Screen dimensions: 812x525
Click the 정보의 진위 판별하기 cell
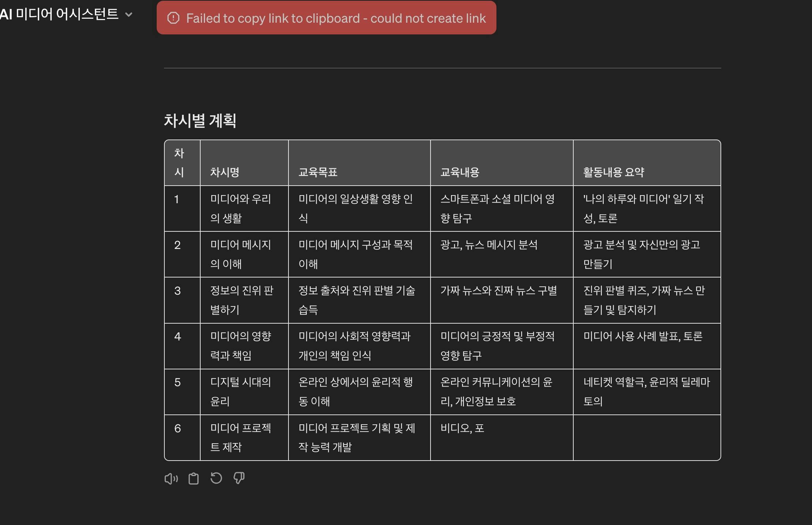click(x=242, y=300)
